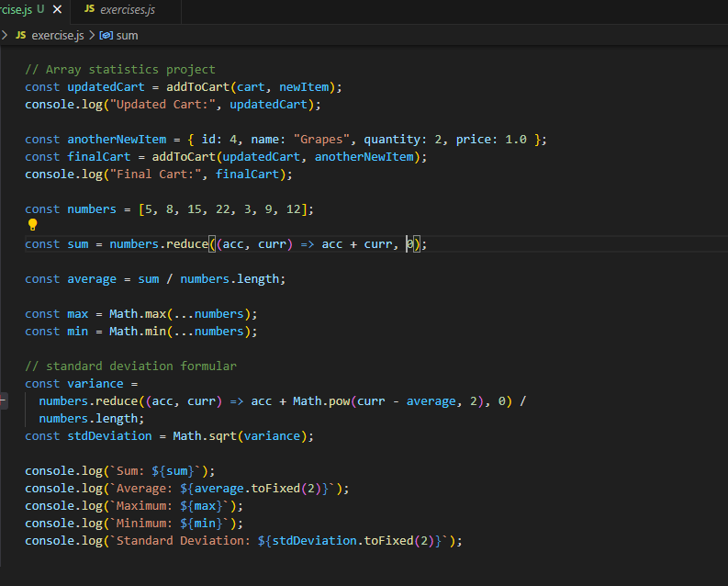Click the console.log 'Maximum:' line

tap(134, 506)
